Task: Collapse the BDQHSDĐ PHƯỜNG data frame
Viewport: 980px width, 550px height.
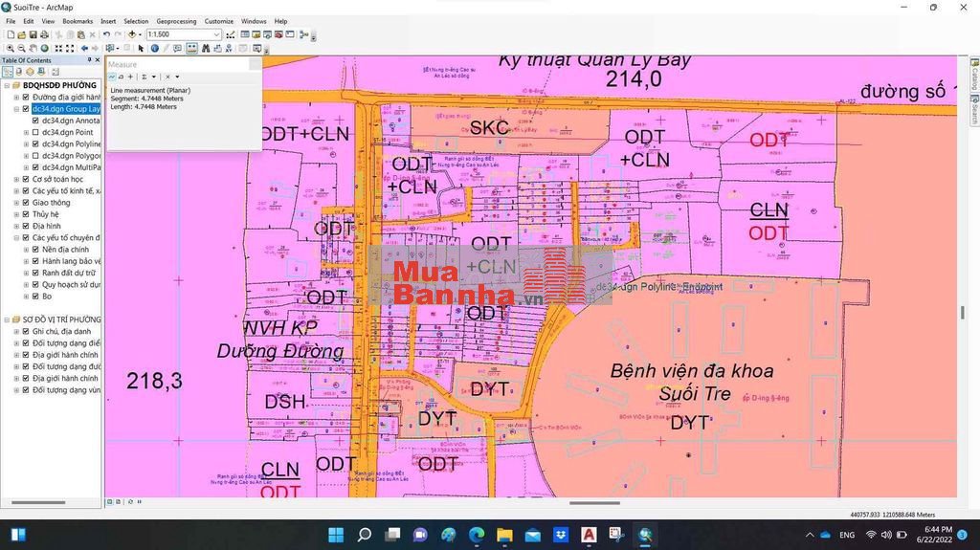Action: pos(7,86)
